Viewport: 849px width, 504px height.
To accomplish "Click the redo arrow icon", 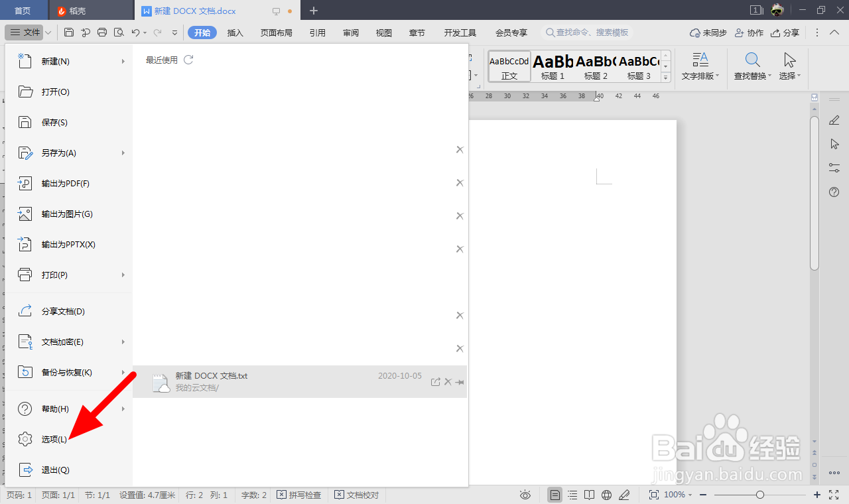I will click(157, 32).
